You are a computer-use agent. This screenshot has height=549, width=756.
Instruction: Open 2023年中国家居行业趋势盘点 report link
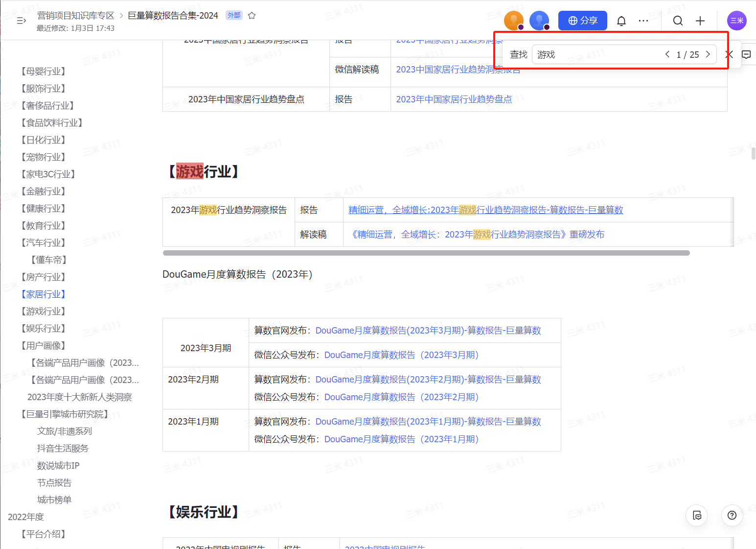pyautogui.click(x=454, y=99)
